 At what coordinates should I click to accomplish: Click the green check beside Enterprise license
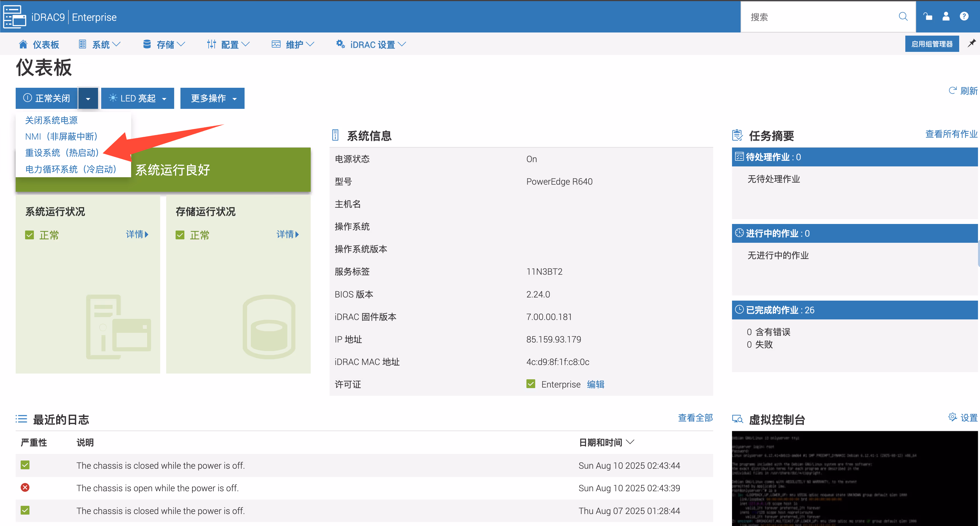pyautogui.click(x=531, y=384)
